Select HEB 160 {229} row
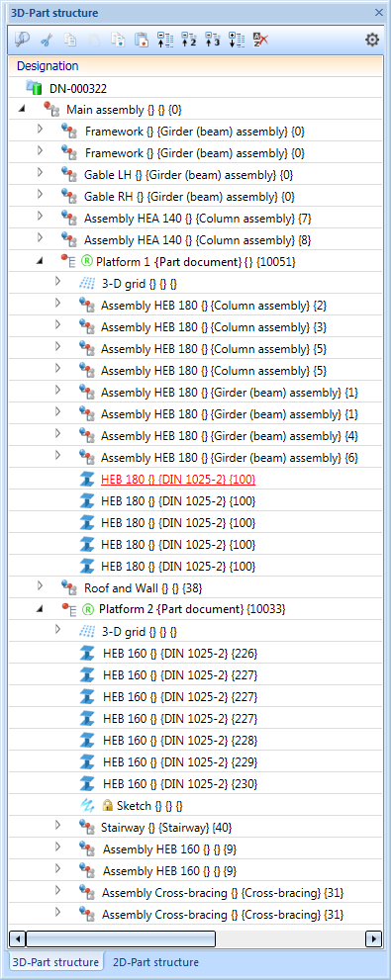The image size is (391, 980). point(196,761)
